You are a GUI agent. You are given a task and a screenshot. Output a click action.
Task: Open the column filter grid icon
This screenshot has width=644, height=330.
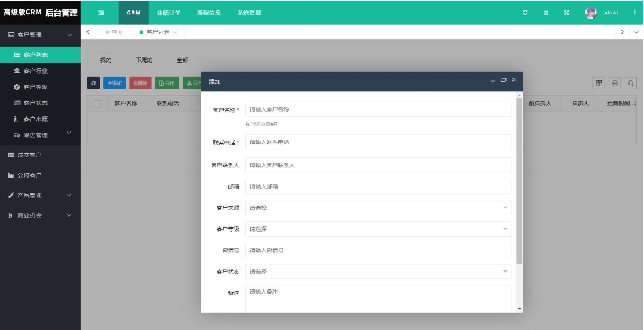tap(599, 83)
